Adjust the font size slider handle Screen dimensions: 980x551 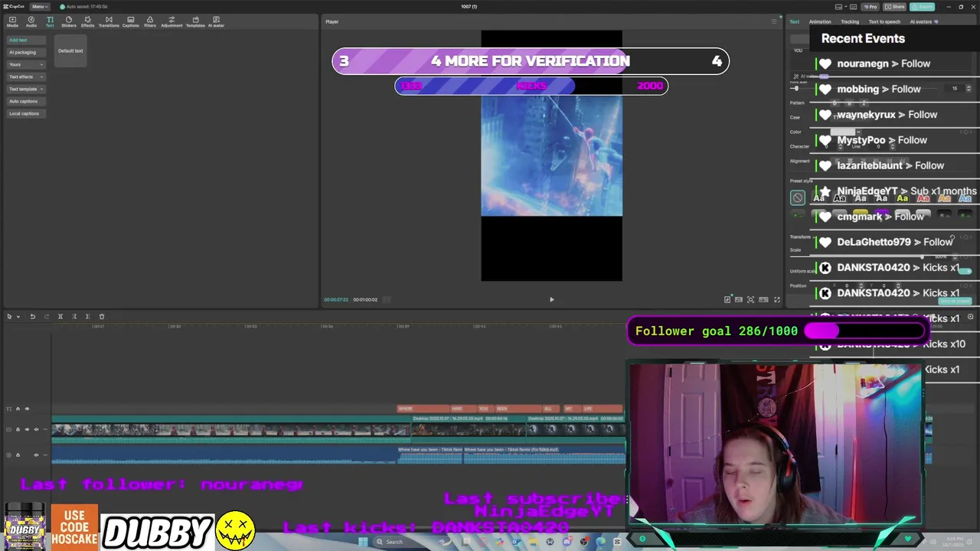[x=795, y=88]
